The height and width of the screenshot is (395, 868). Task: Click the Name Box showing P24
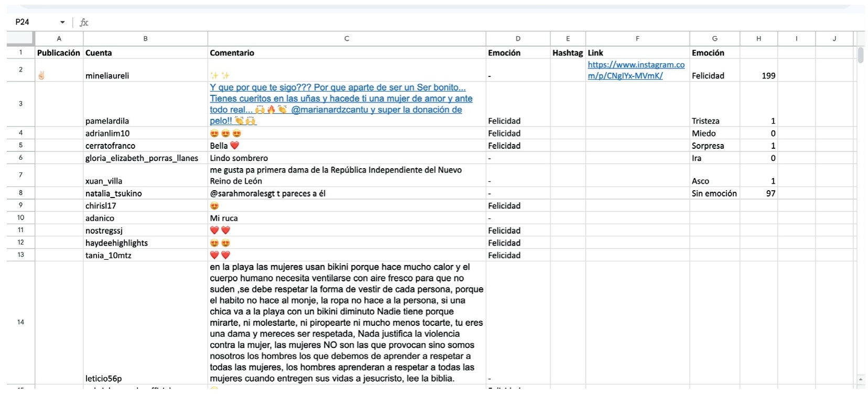pyautogui.click(x=31, y=22)
